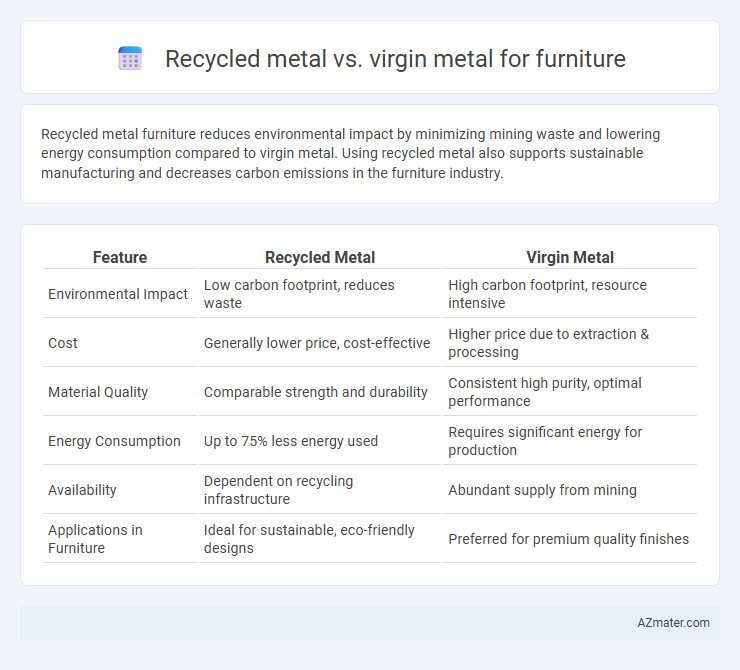
Task: Select the 'Material Quality' row label
Action: [x=98, y=392]
